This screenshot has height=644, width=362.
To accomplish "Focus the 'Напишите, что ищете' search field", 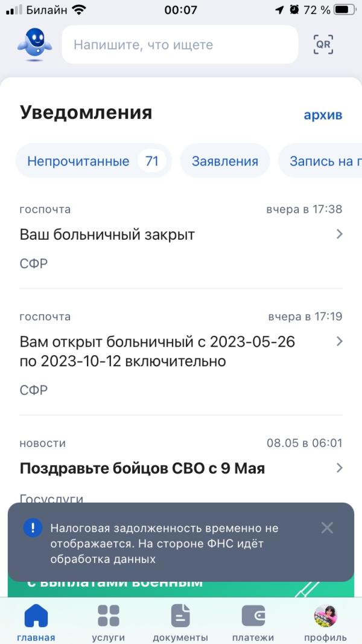I will pos(180,44).
